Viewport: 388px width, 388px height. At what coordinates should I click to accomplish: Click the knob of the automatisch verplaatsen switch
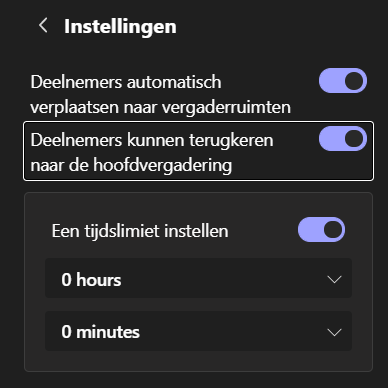[354, 81]
